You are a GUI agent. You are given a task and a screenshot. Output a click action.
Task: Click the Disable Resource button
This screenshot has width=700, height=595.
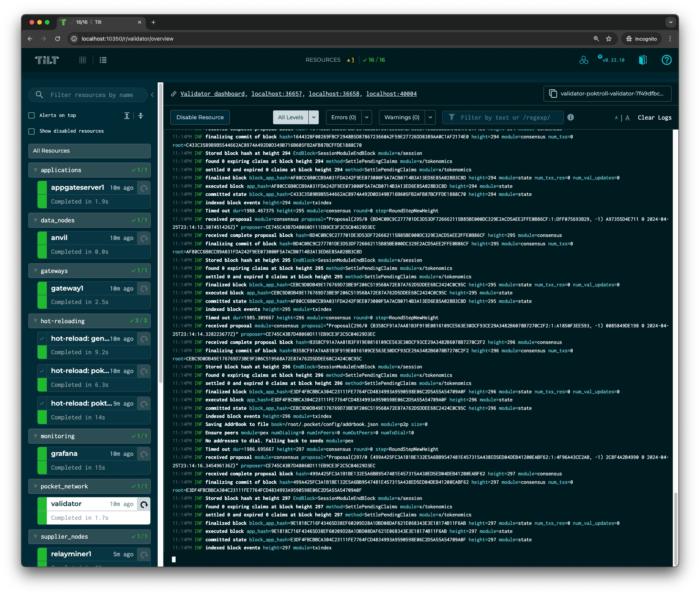click(x=200, y=117)
